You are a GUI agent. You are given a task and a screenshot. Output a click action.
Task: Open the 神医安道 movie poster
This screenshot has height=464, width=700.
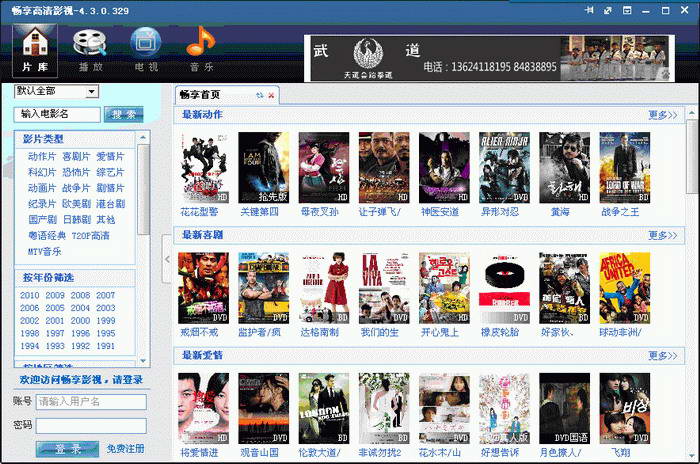tap(444, 167)
